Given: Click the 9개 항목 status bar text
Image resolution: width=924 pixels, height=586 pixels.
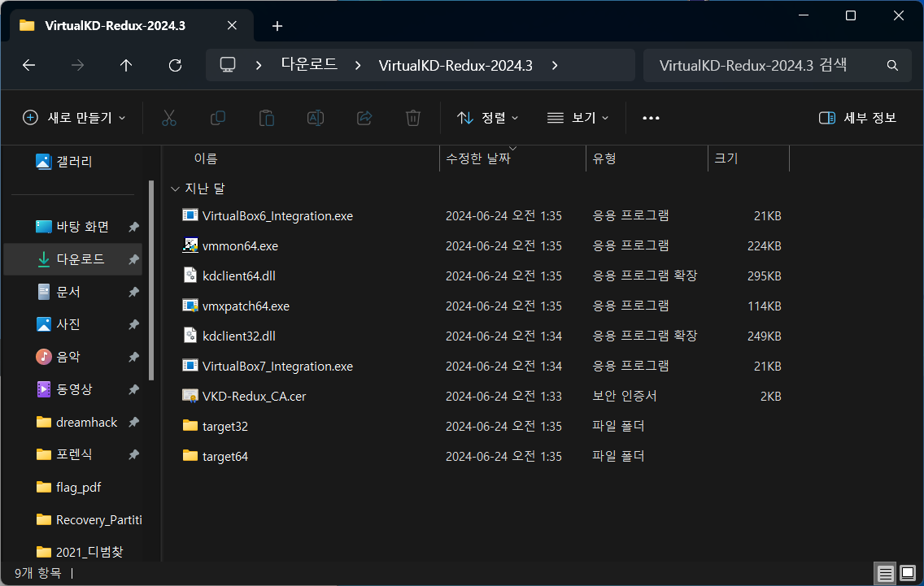Looking at the screenshot, I should [x=37, y=573].
